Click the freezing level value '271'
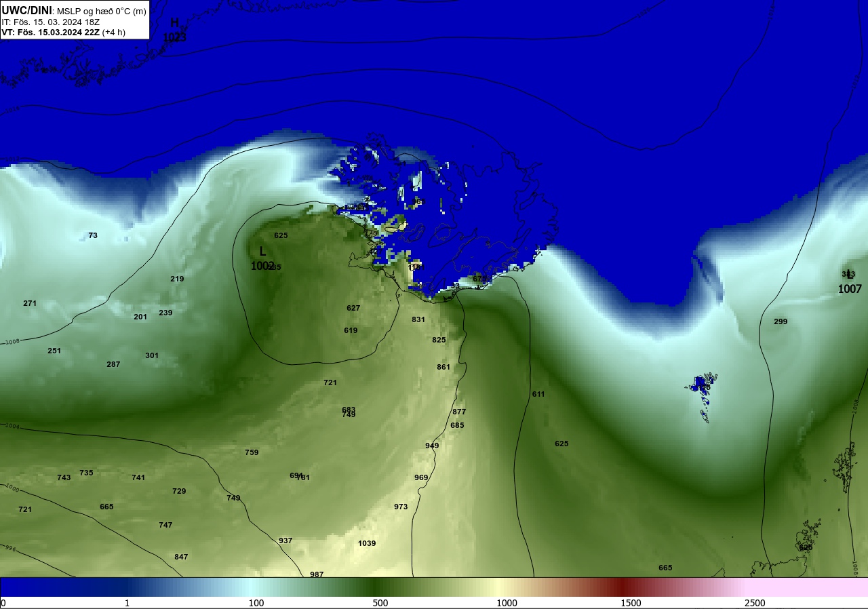Image resolution: width=868 pixels, height=609 pixels. tap(30, 303)
